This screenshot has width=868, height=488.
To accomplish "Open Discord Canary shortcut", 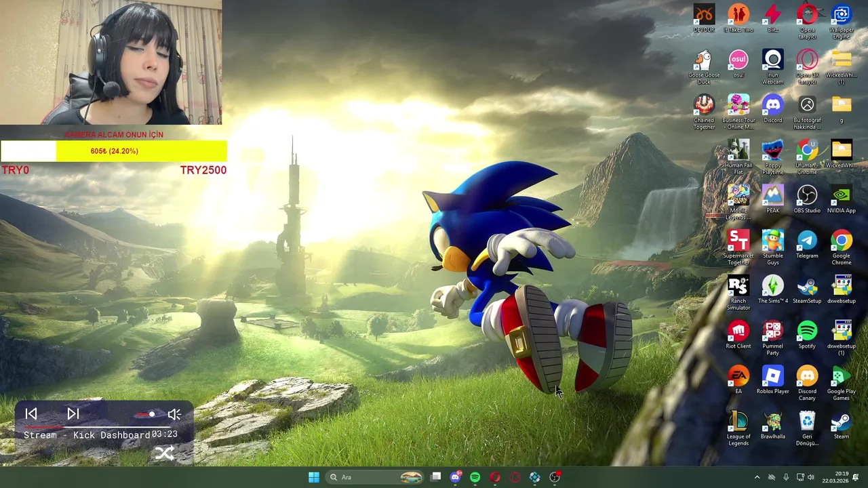I will (x=807, y=383).
